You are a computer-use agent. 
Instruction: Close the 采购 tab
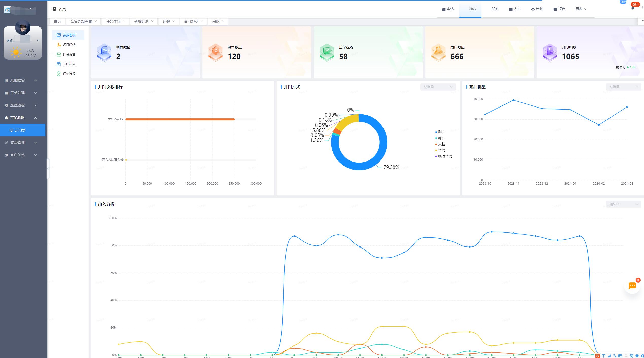click(x=223, y=21)
